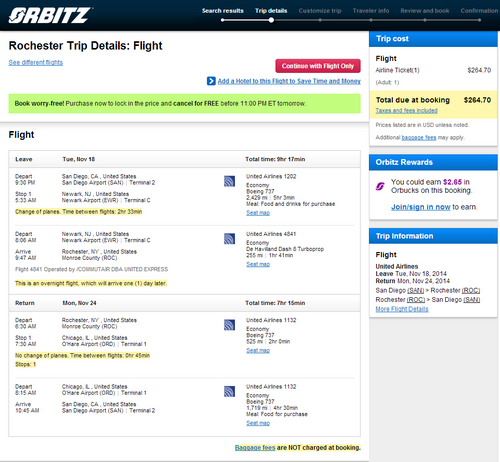Click United Airlines logo for flight 1202
The width and height of the screenshot is (500, 462).
(229, 181)
